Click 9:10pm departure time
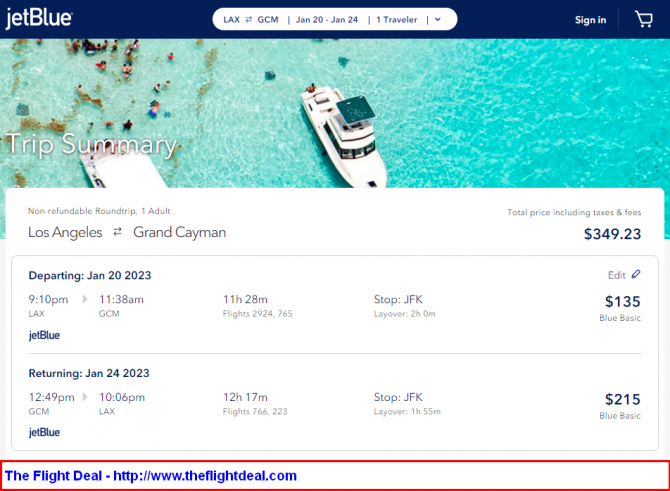The image size is (670, 491). (x=48, y=300)
